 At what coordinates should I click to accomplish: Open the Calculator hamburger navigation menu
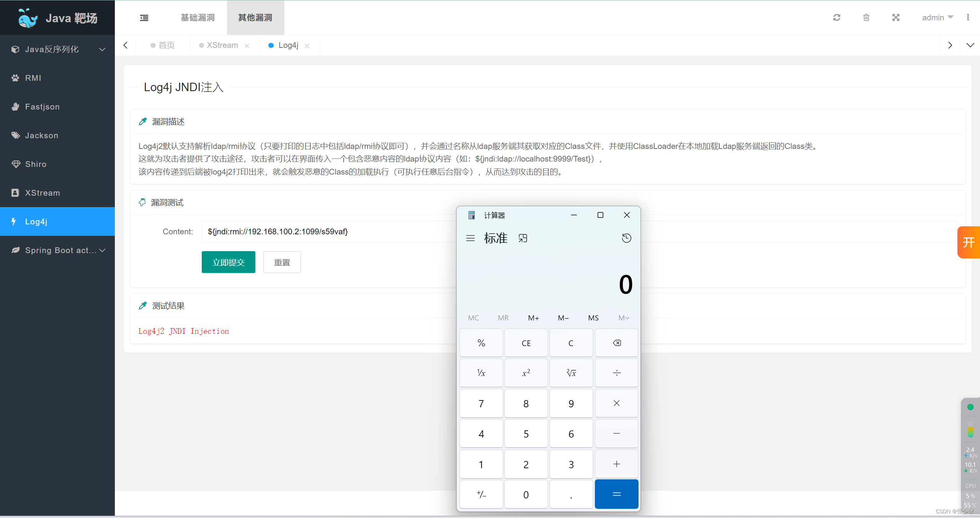pyautogui.click(x=470, y=238)
